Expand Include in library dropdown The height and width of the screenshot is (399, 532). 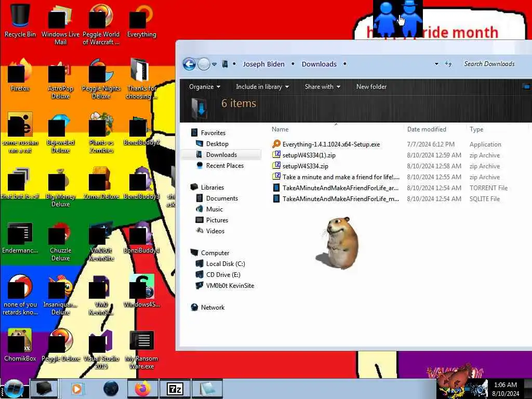point(262,87)
